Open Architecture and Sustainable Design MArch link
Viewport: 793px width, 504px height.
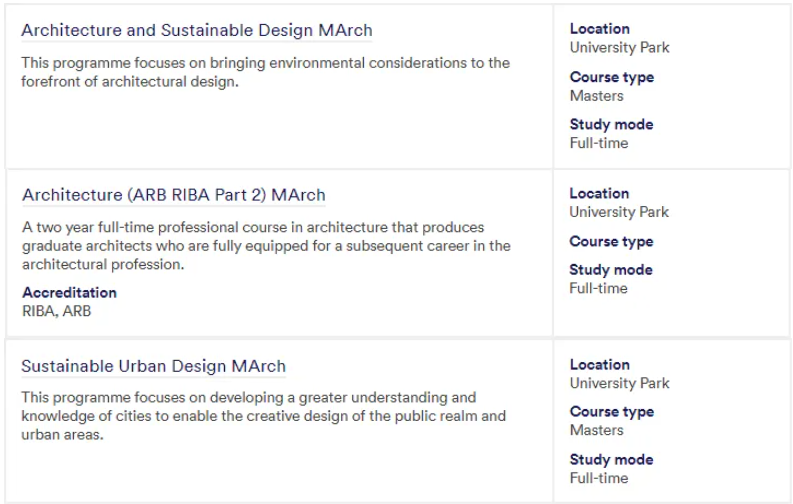[197, 30]
